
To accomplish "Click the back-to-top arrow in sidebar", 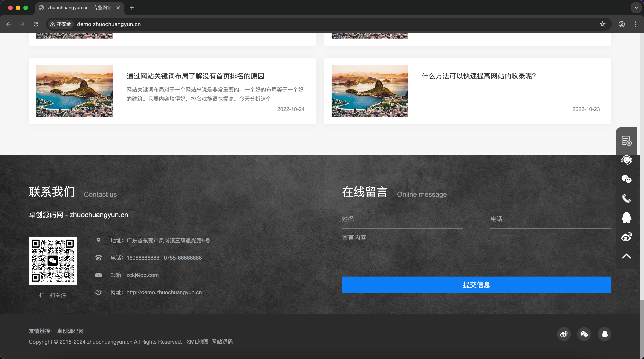I will click(627, 256).
